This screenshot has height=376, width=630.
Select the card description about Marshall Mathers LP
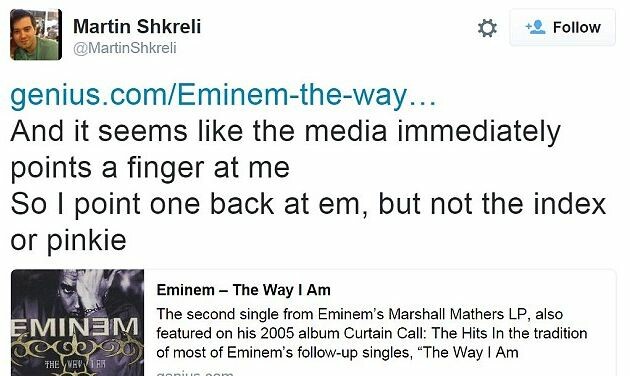click(x=372, y=333)
